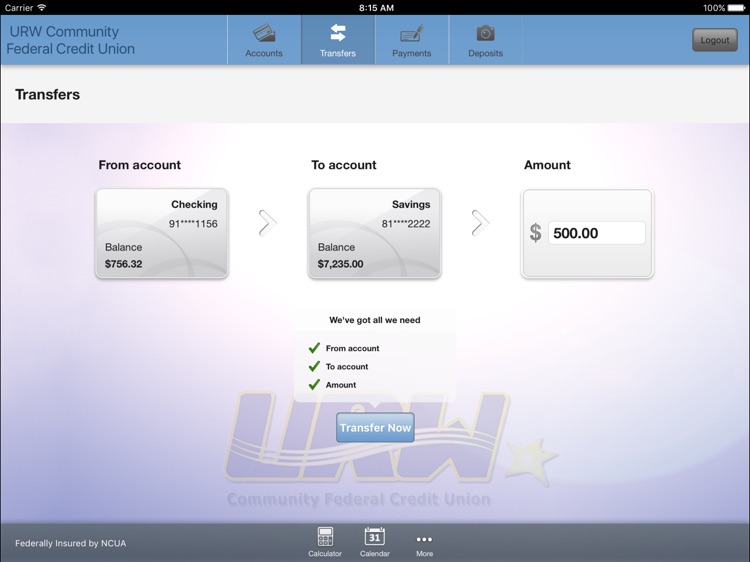This screenshot has height=562, width=750.
Task: Select the Checking 91****1156 account card
Action: tap(162, 233)
